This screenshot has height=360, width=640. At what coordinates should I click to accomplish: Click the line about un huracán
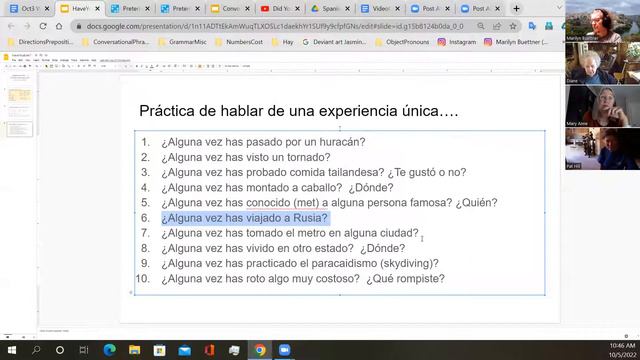click(263, 142)
